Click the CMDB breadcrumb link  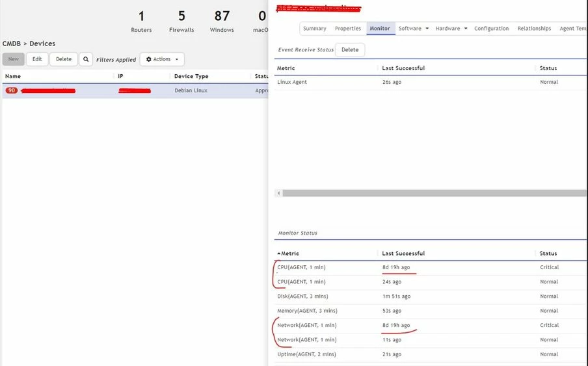(x=12, y=44)
